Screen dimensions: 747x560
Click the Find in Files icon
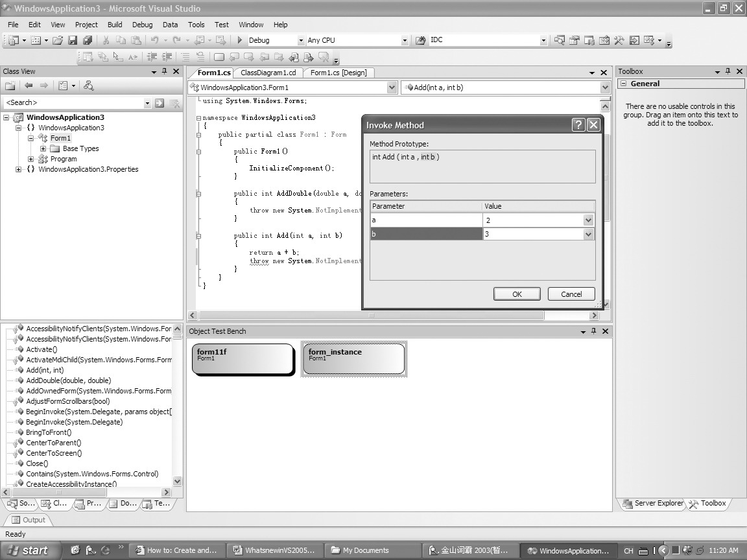[x=420, y=40]
